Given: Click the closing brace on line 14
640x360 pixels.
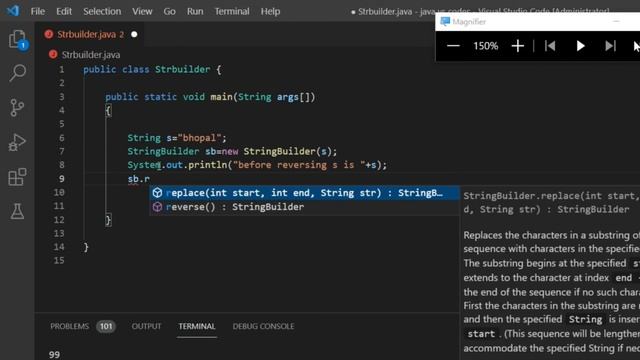Looking at the screenshot, I should (x=86, y=247).
